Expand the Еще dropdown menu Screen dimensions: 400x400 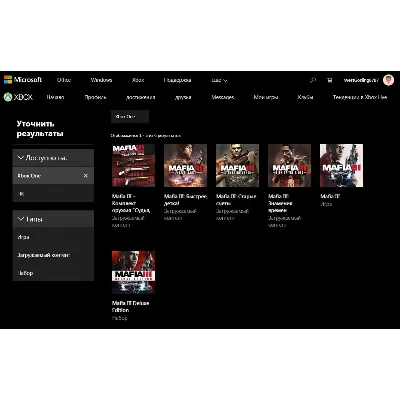[x=219, y=80]
